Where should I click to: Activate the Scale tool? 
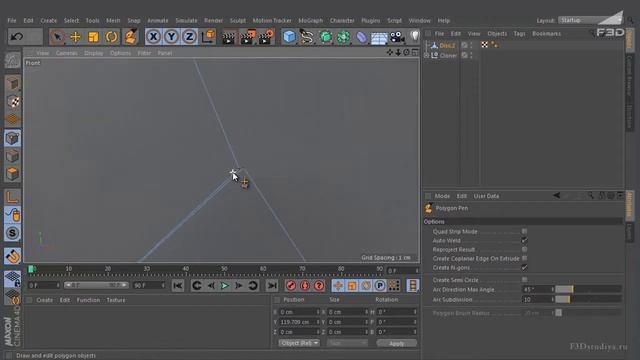93,37
